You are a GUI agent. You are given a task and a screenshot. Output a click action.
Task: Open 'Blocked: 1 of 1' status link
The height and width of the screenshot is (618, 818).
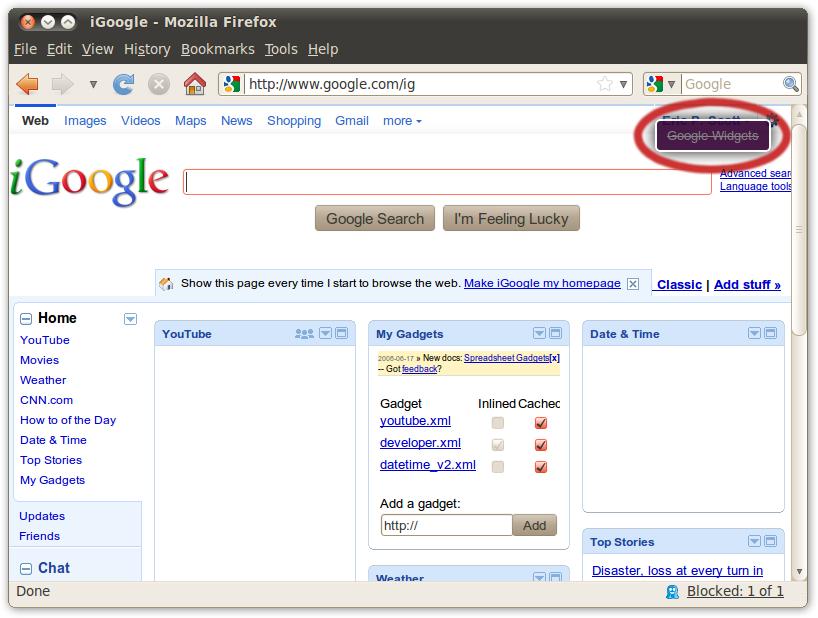(735, 591)
